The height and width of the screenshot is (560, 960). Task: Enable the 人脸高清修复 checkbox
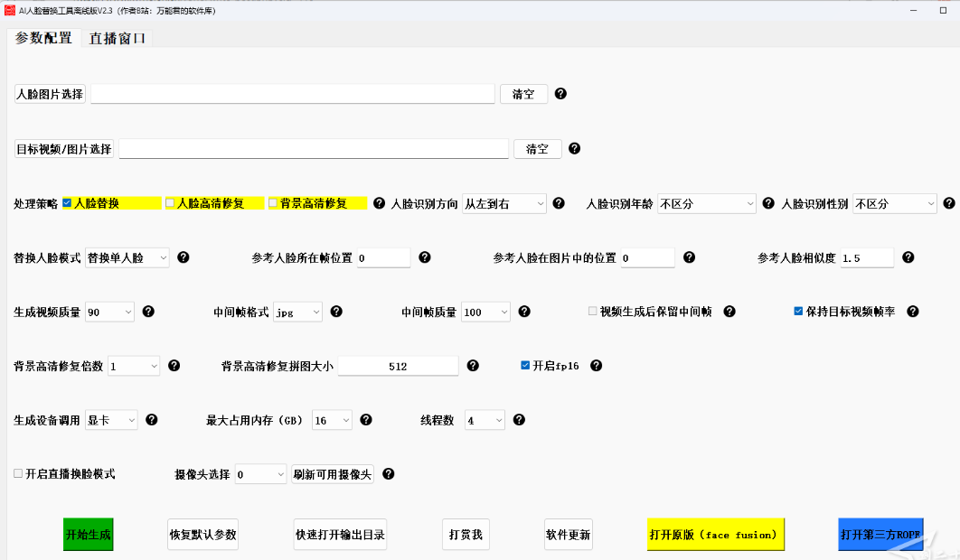(x=170, y=203)
